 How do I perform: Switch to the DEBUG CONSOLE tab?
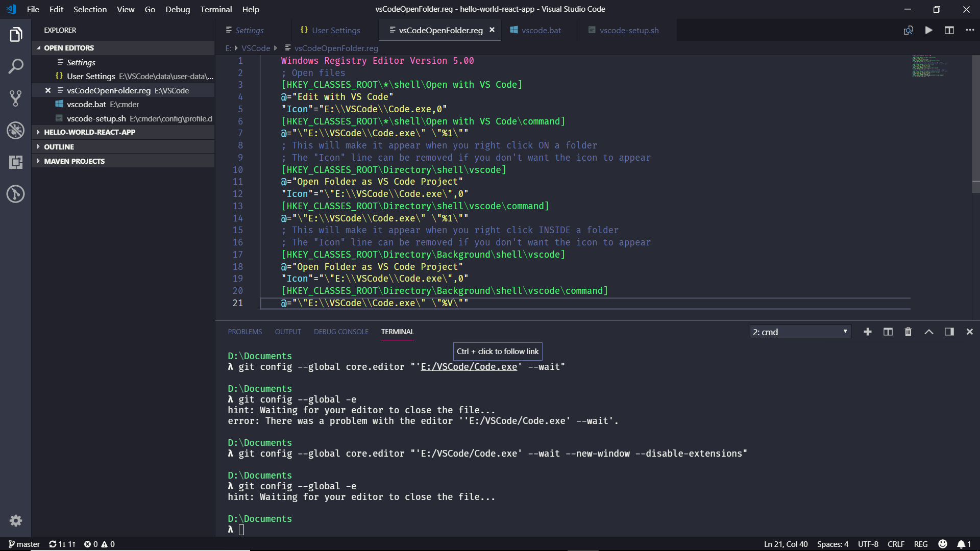(x=341, y=332)
